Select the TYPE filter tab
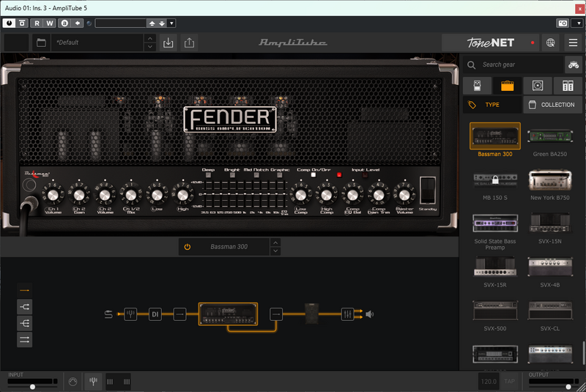 (492, 105)
